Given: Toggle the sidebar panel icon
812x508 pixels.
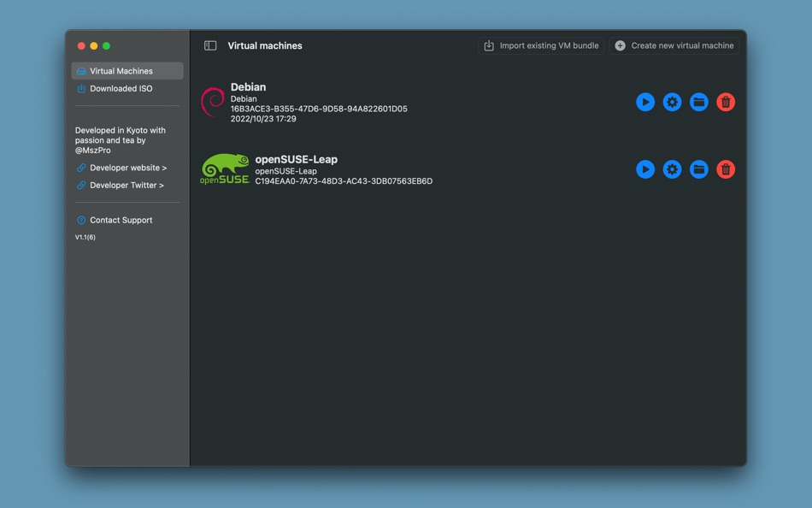Looking at the screenshot, I should 210,45.
